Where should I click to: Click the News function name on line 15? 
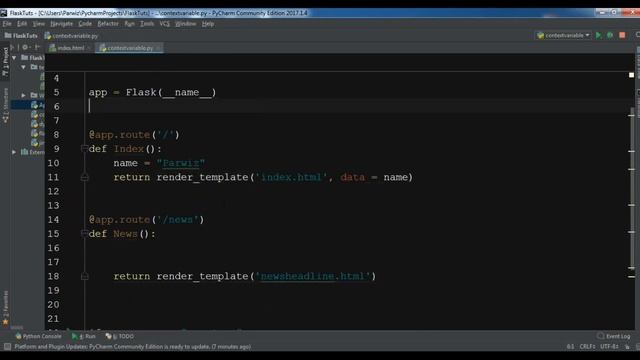click(125, 234)
